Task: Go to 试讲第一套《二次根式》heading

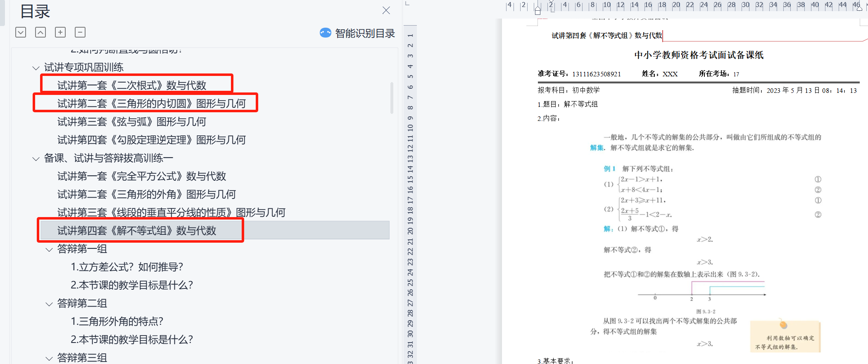Action: [x=131, y=85]
